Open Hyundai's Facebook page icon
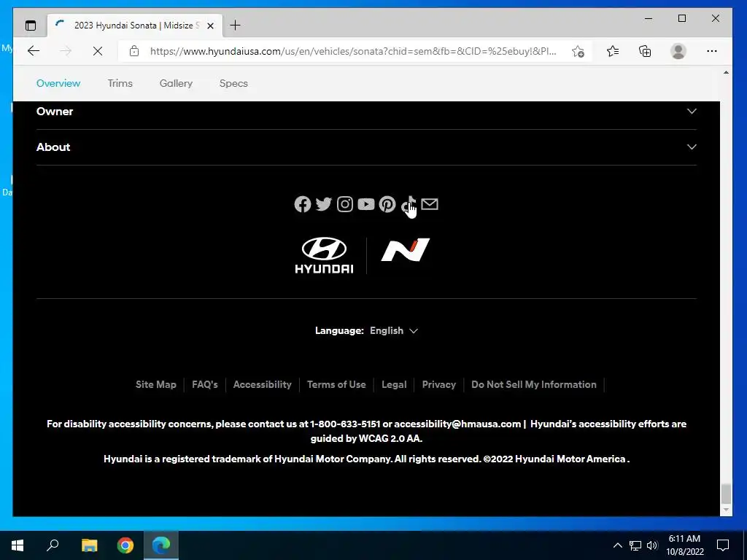Viewport: 747px width, 560px height. pos(303,204)
